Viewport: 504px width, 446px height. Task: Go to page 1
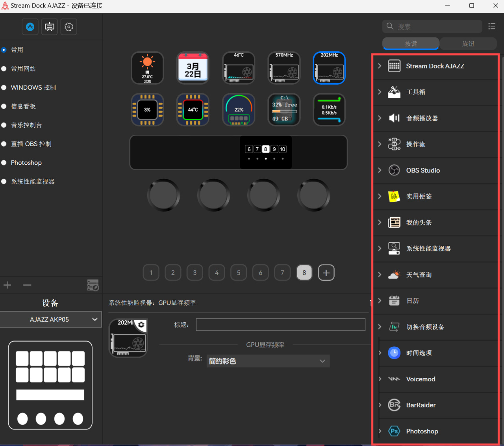[151, 273]
